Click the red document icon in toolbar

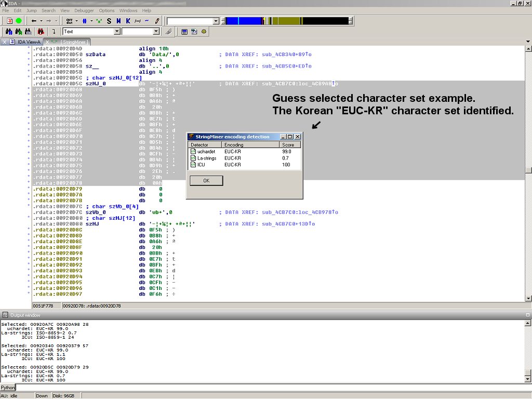pyautogui.click(x=9, y=21)
